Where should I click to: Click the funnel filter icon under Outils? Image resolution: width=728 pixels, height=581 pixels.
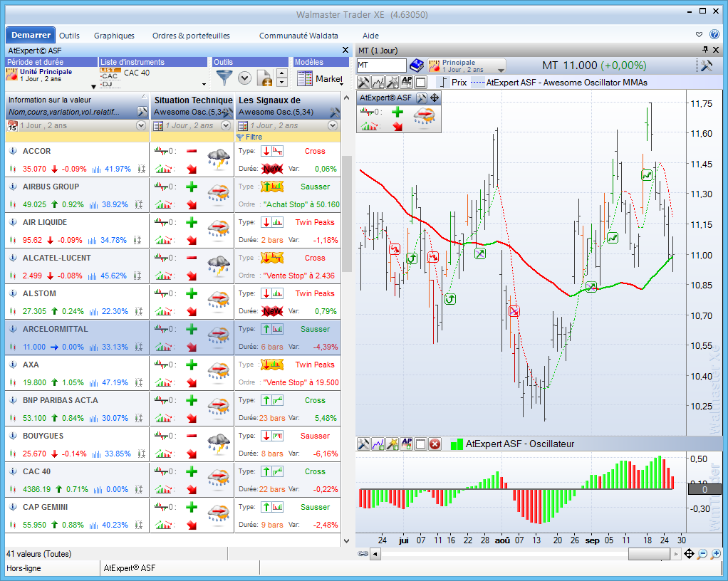click(224, 78)
